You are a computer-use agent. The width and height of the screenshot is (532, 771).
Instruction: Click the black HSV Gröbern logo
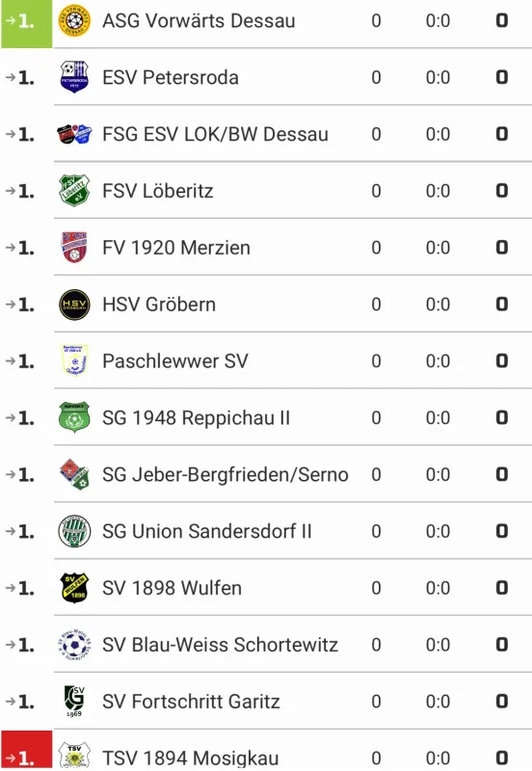pyautogui.click(x=74, y=305)
